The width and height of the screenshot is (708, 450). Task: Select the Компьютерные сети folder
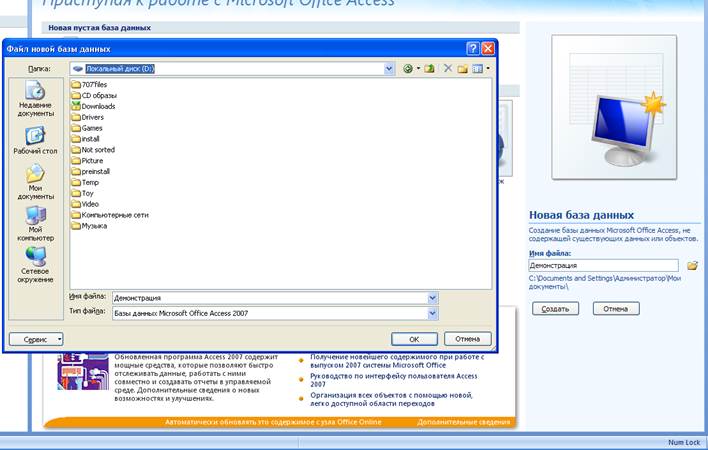110,215
